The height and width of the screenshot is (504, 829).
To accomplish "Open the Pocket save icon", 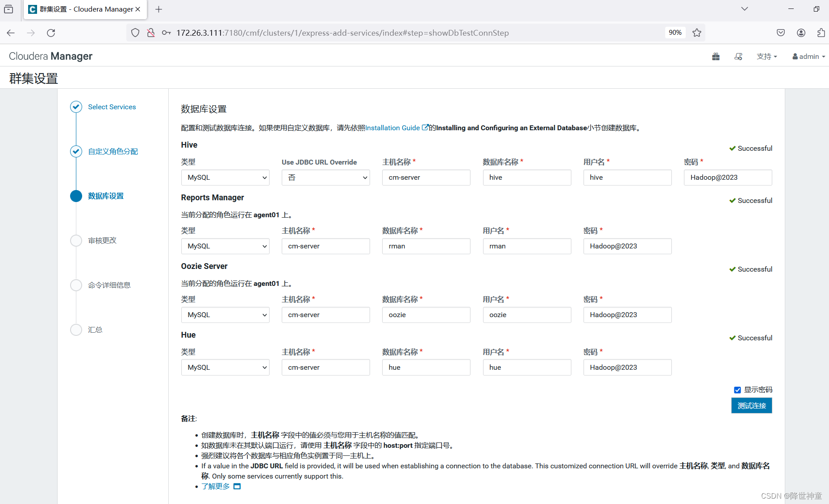I will [781, 33].
